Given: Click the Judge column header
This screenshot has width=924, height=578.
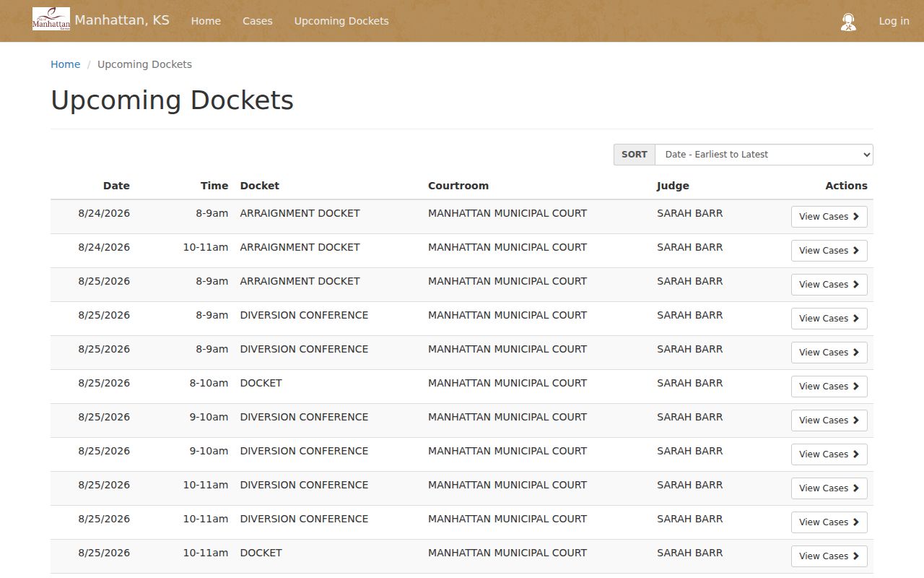Looking at the screenshot, I should [673, 186].
